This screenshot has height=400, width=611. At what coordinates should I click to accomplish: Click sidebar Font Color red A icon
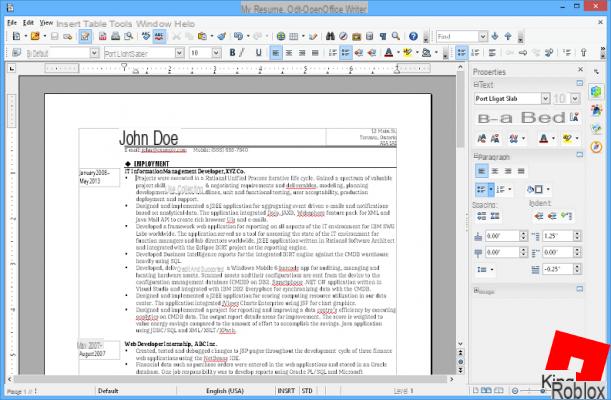[543, 138]
